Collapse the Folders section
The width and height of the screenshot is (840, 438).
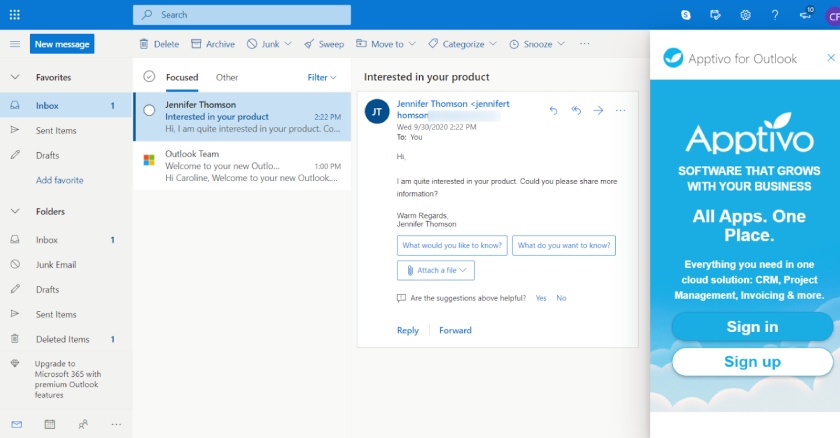[15, 212]
